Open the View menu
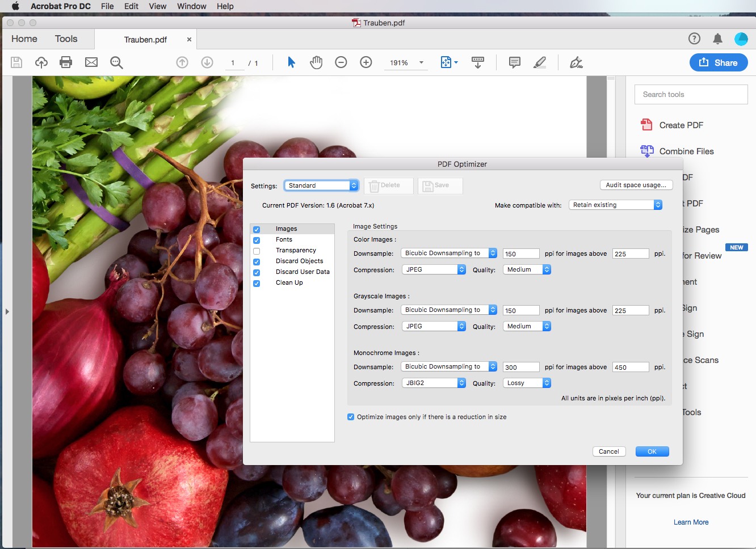 [x=158, y=6]
